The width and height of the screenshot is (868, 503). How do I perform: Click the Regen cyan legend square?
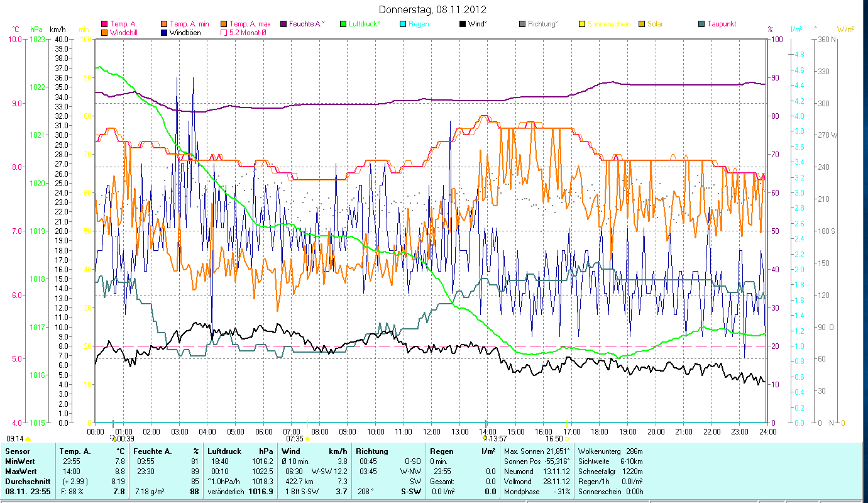coord(403,24)
